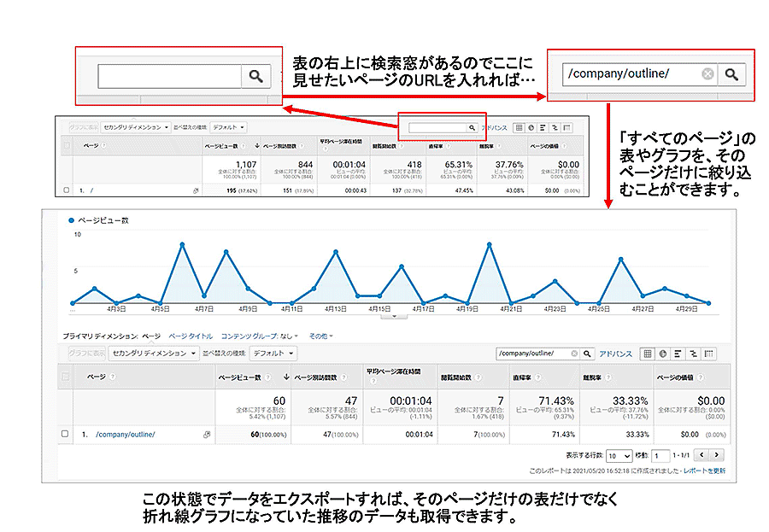Click the レポートを更新 link

pos(707,471)
